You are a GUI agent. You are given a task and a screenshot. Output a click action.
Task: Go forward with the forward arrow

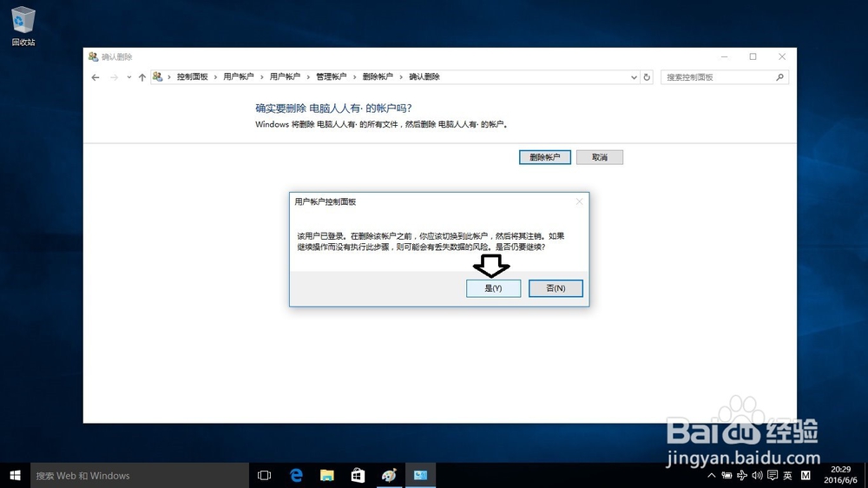point(114,77)
